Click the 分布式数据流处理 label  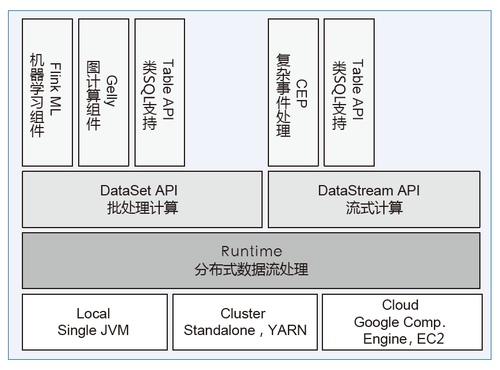(252, 269)
